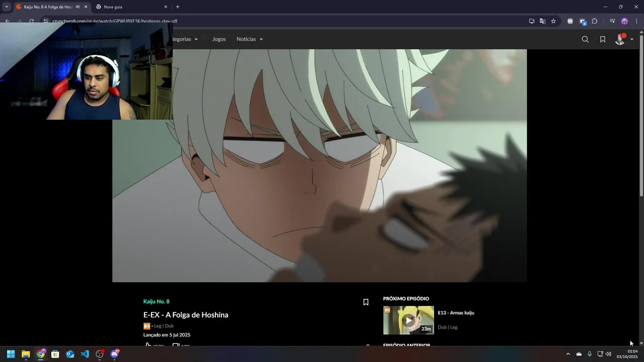Viewport: 644px width, 362px height.
Task: Open the Chrome extensions puzzle menu
Action: pyautogui.click(x=595, y=21)
